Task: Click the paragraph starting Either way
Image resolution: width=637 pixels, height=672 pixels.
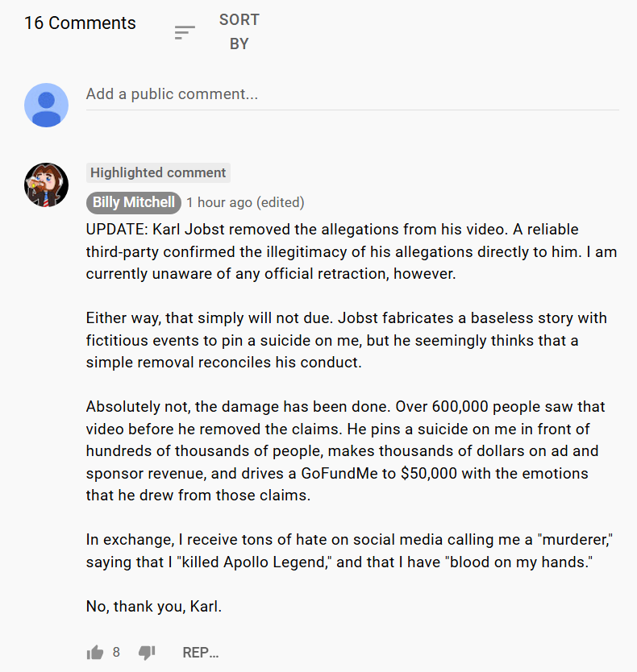Action: (347, 340)
